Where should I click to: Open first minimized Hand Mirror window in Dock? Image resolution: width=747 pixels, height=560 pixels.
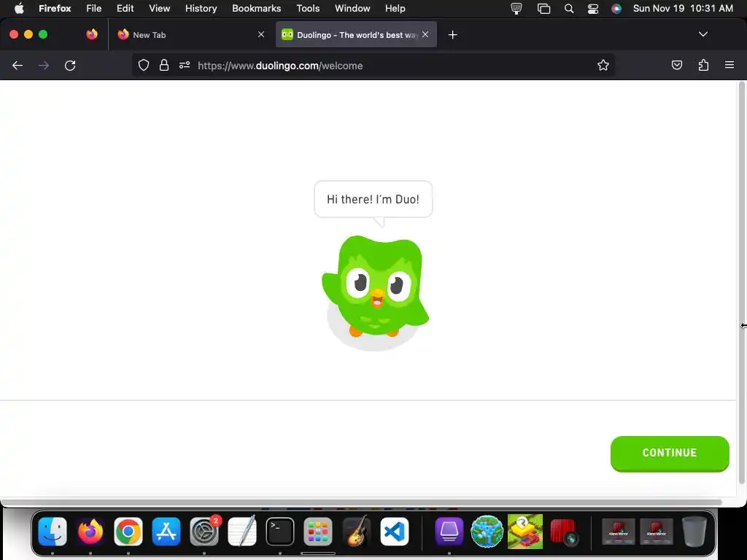coord(618,531)
